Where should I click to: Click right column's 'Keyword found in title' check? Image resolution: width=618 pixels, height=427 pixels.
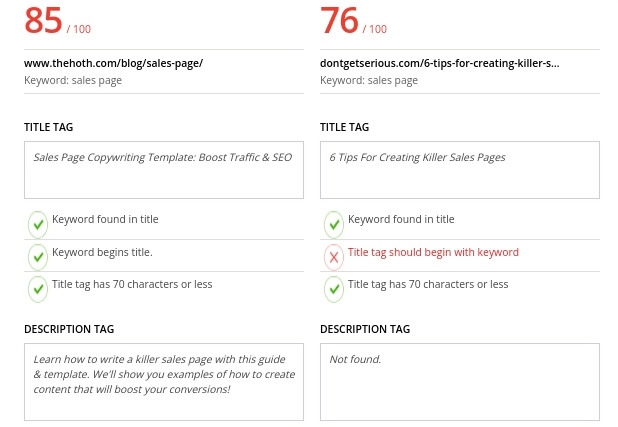tap(333, 224)
